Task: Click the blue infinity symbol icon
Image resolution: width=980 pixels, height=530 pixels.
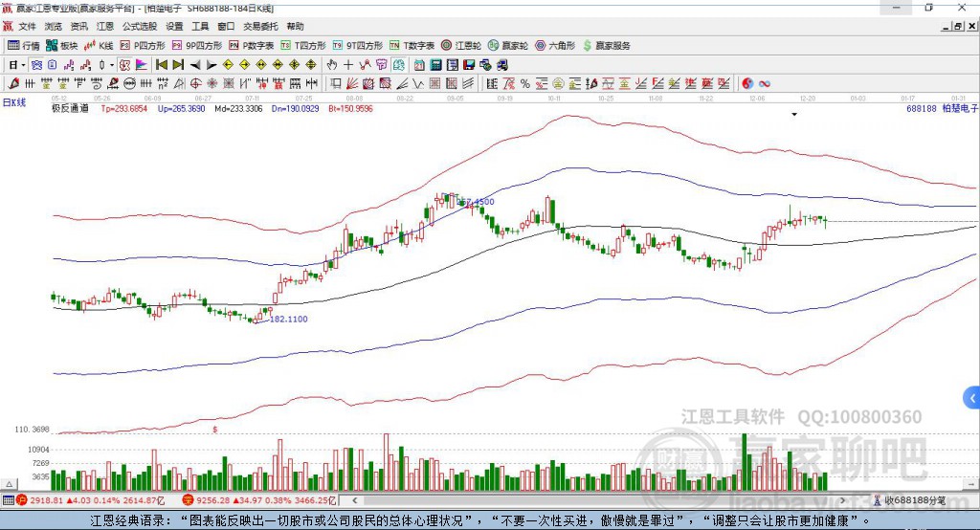Action: click(x=765, y=84)
